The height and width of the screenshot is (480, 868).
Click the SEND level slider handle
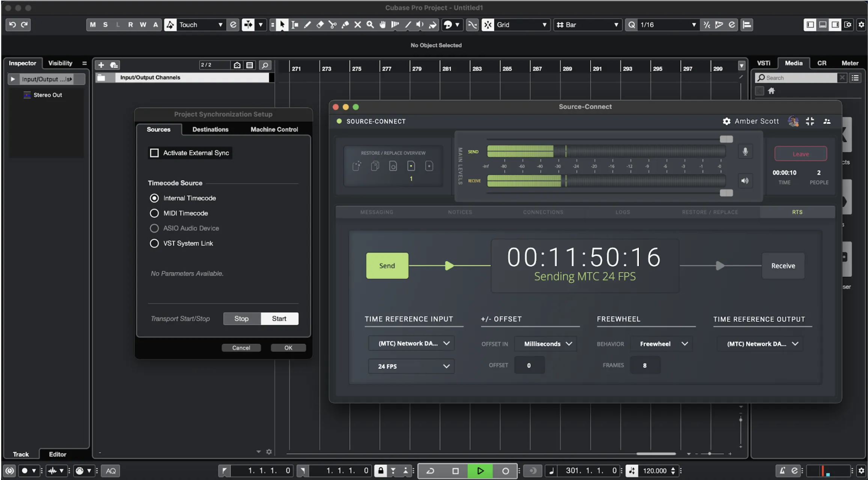[726, 139]
